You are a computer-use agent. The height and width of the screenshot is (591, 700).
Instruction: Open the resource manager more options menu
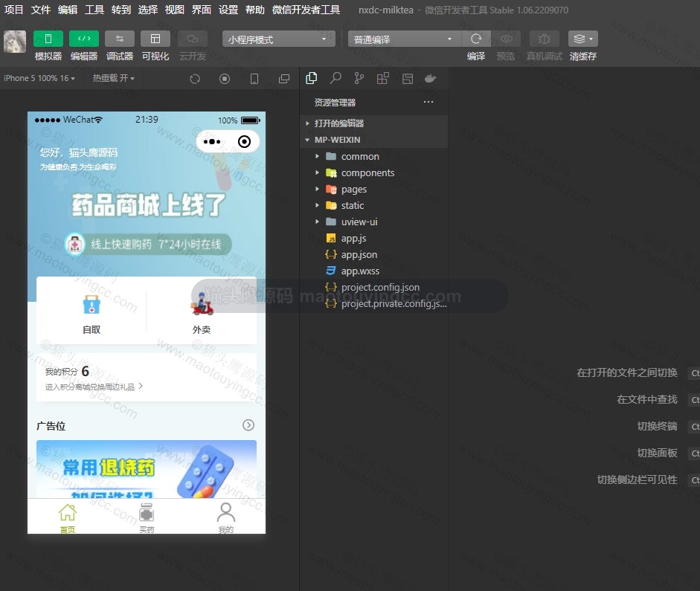click(428, 102)
